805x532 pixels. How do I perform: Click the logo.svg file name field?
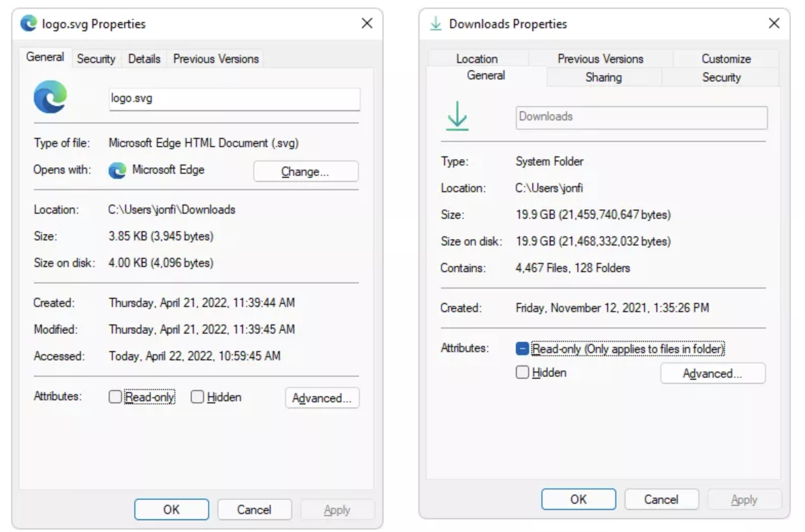coord(234,98)
